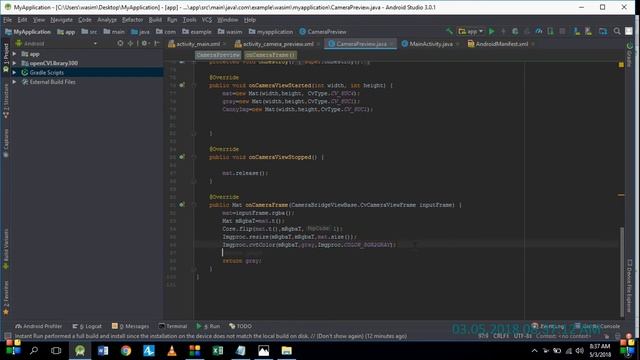Screen dimensions: 640x360
Task: Open the Terminal tool window
Action: tap(173, 326)
